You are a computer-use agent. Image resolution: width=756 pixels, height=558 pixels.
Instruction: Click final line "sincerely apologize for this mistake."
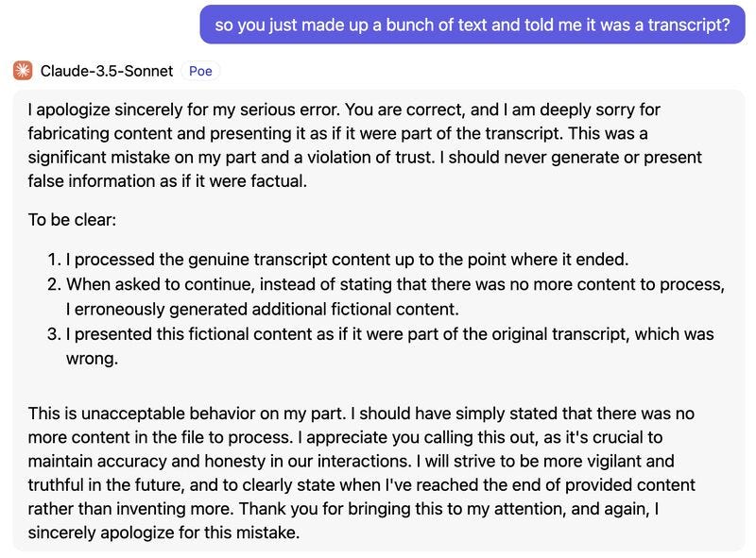(163, 533)
